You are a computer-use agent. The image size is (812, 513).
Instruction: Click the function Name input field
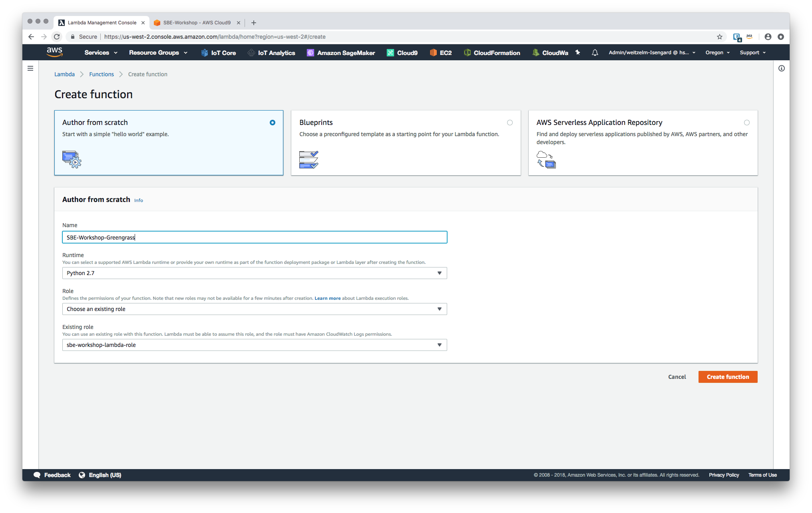[x=255, y=237]
